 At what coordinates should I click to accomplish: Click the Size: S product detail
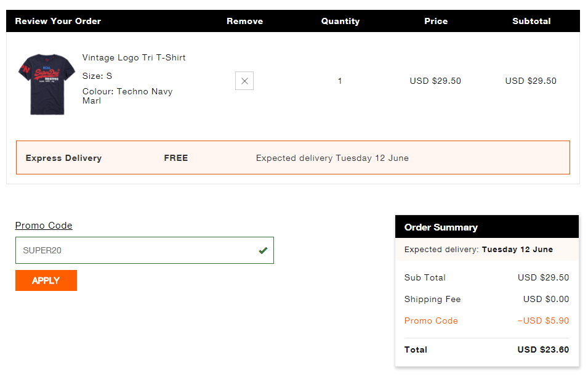tap(97, 76)
